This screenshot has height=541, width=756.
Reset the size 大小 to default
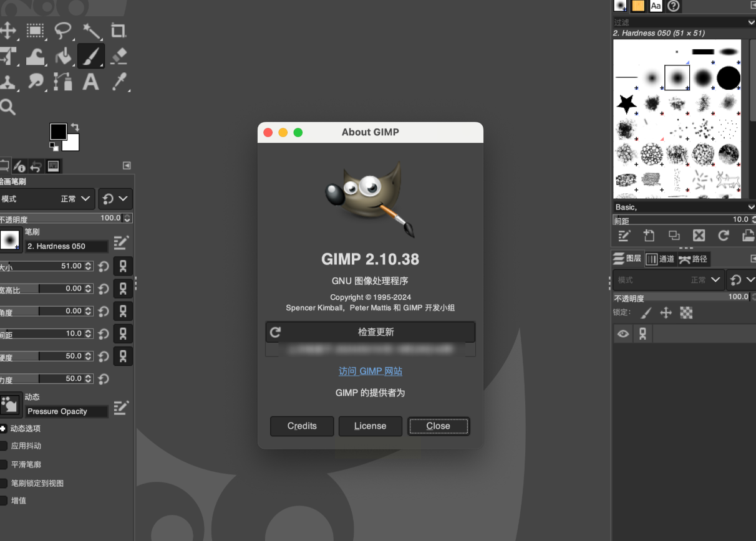click(104, 266)
